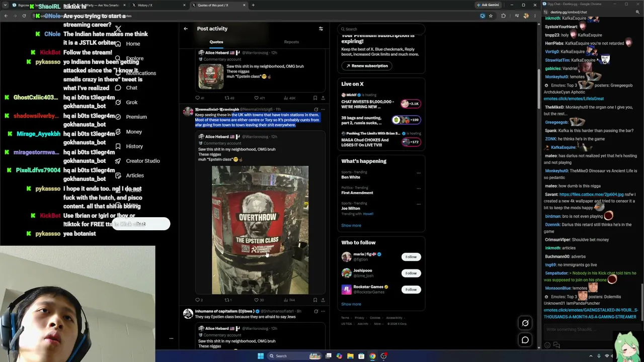Share the Newmalinist quote post
Image resolution: width=644 pixels, height=362 pixels.
coord(323,300)
